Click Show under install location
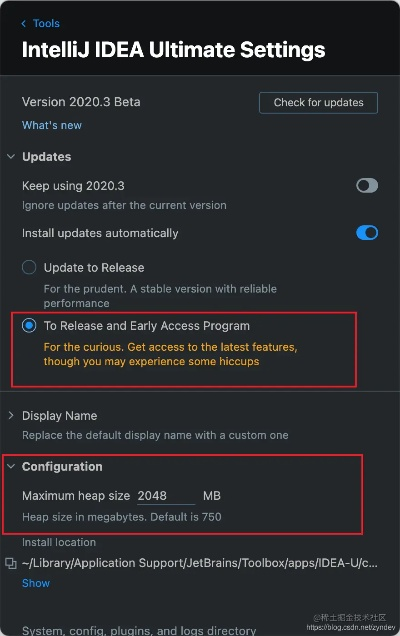Screen dimensions: 400x636 coord(36,583)
